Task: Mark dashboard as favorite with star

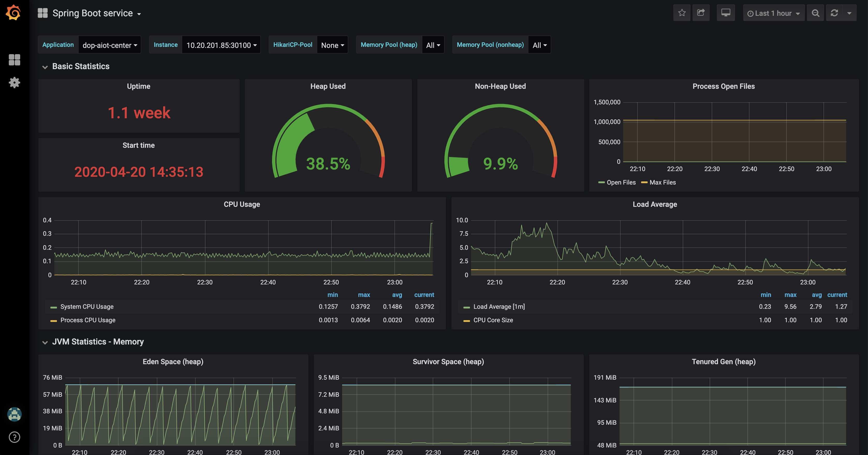Action: (682, 13)
